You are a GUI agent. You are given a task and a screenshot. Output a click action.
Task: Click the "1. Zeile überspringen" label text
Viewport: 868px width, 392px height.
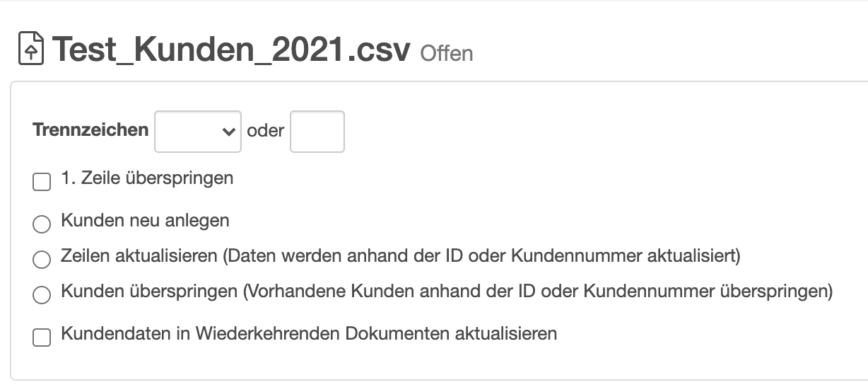pyautogui.click(x=147, y=178)
